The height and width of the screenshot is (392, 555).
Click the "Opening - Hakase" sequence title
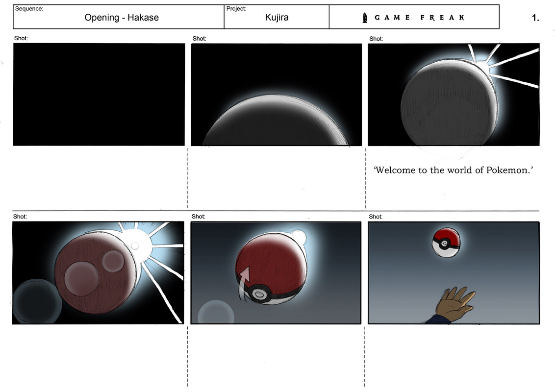click(122, 17)
